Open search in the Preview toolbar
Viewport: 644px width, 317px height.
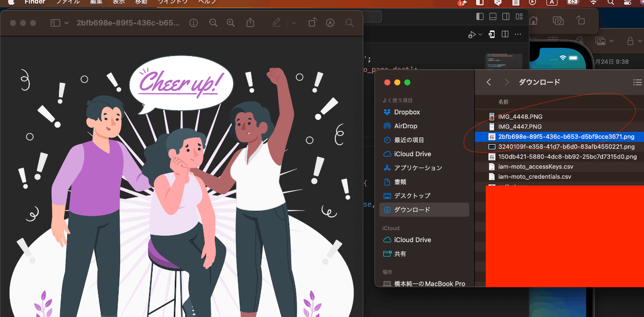pyautogui.click(x=349, y=23)
